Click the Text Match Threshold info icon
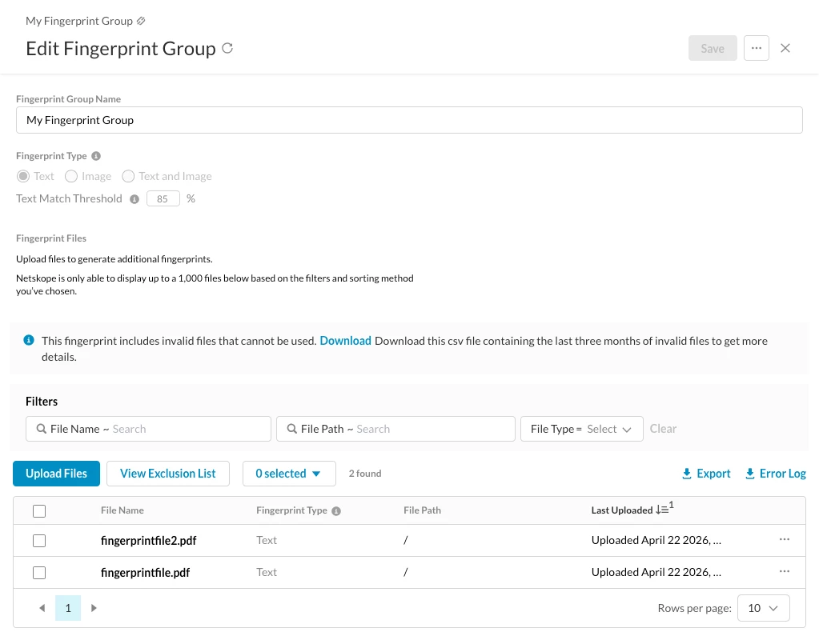The height and width of the screenshot is (644, 819). (x=134, y=199)
